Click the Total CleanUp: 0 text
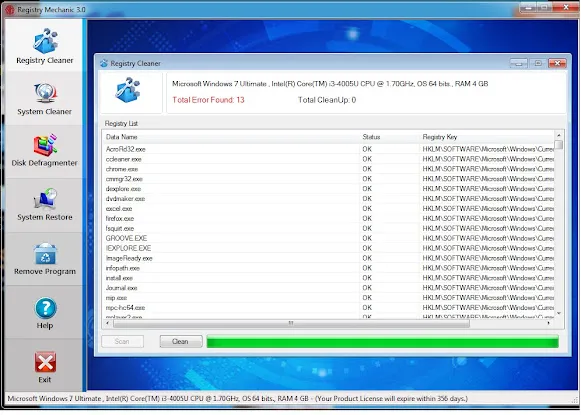This screenshot has height=415, width=581. click(327, 100)
